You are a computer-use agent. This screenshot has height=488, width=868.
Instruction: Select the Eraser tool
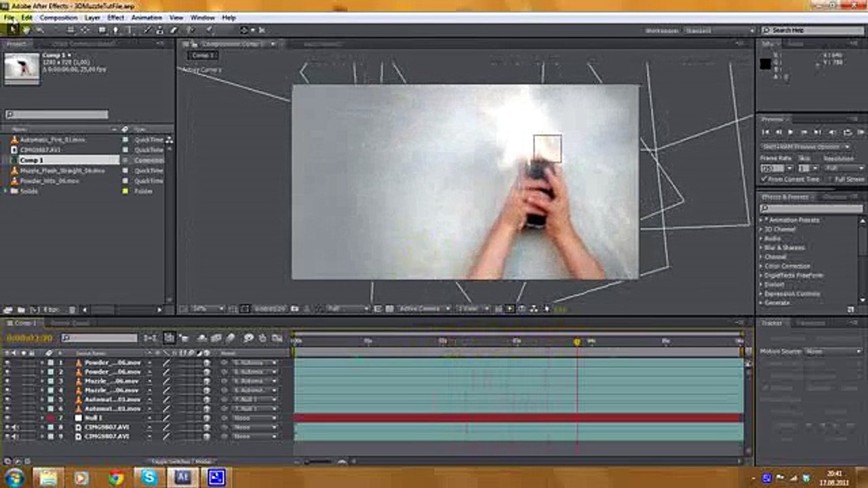pos(174,30)
